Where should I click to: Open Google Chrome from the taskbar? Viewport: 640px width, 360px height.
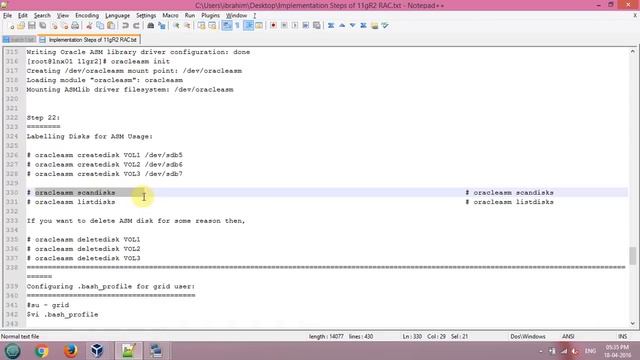(x=42, y=351)
